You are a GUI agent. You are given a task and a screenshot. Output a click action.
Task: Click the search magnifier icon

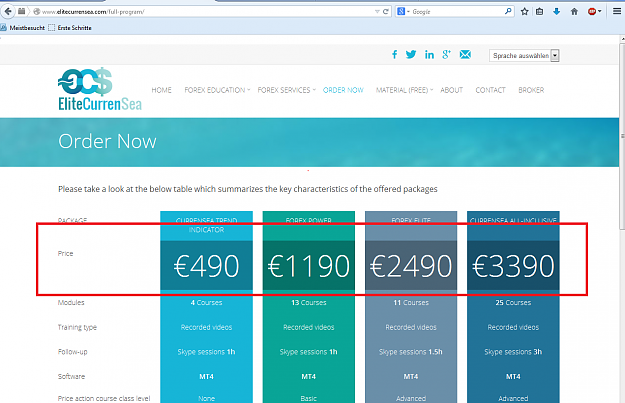[508, 11]
